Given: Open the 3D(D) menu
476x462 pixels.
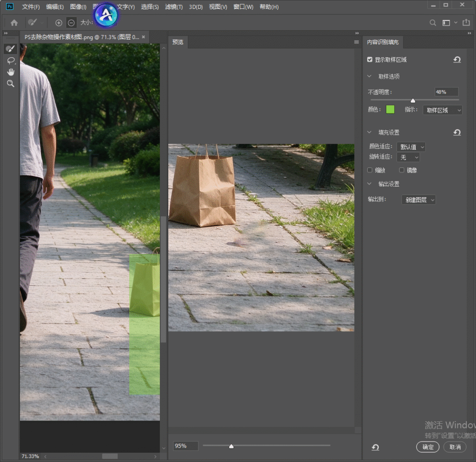Looking at the screenshot, I should [x=196, y=7].
